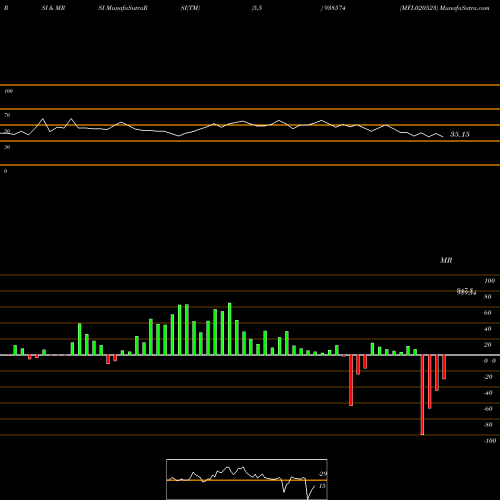This screenshot has width=500, height=500.
Task: Click the histogram axis label "-40"
Action: (x=488, y=393)
